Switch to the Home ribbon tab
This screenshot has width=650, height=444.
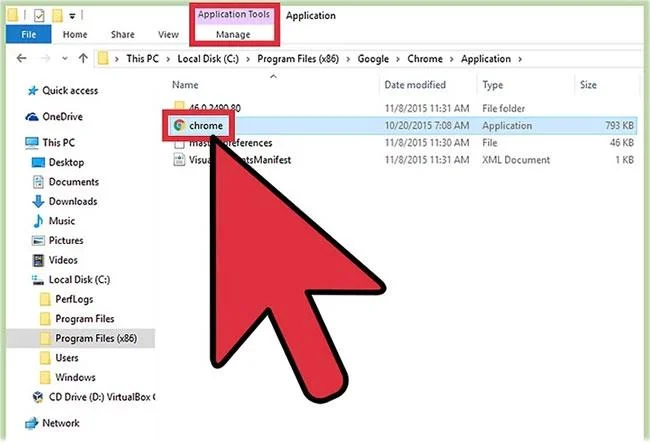(x=75, y=34)
